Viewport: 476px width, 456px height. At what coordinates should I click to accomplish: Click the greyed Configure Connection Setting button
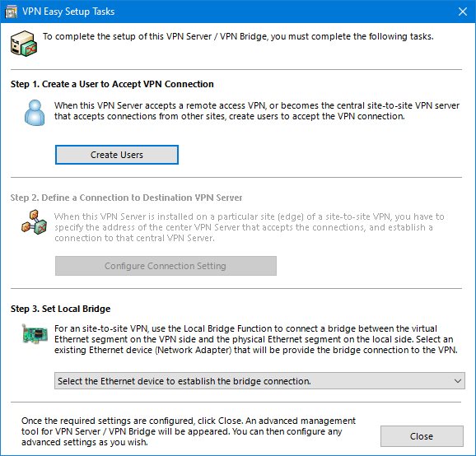pos(166,266)
